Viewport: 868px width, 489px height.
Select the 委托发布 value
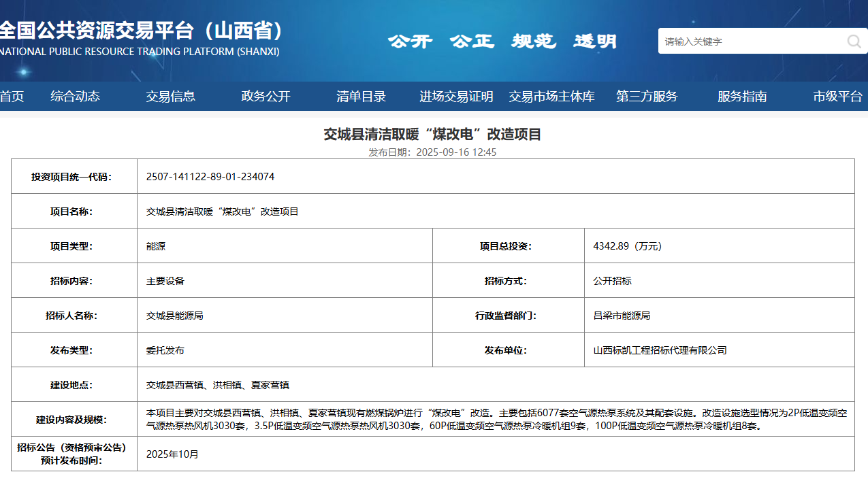pos(165,350)
